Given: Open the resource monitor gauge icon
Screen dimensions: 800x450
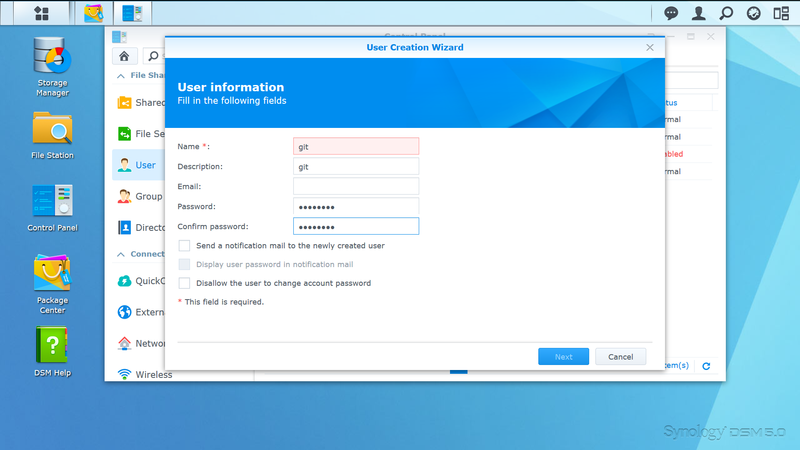Looking at the screenshot, I should pos(754,13).
